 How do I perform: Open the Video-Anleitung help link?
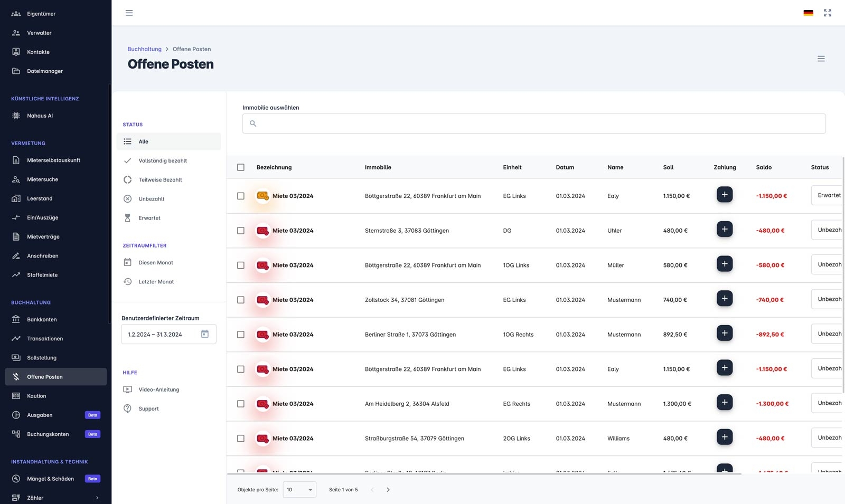pyautogui.click(x=158, y=389)
